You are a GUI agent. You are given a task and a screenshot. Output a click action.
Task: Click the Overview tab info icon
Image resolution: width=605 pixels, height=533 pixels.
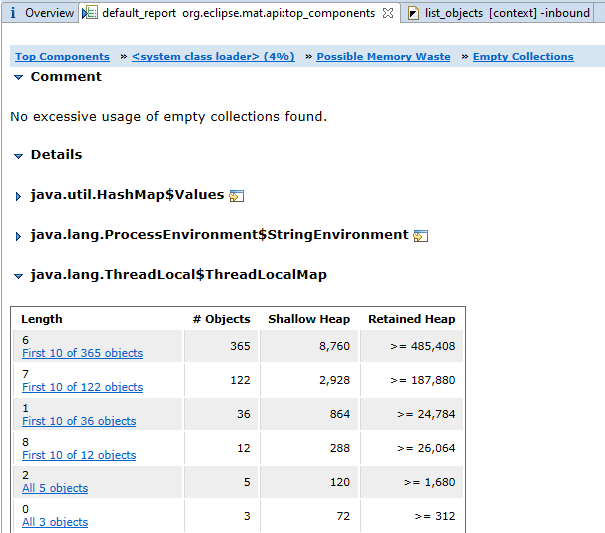(13, 13)
